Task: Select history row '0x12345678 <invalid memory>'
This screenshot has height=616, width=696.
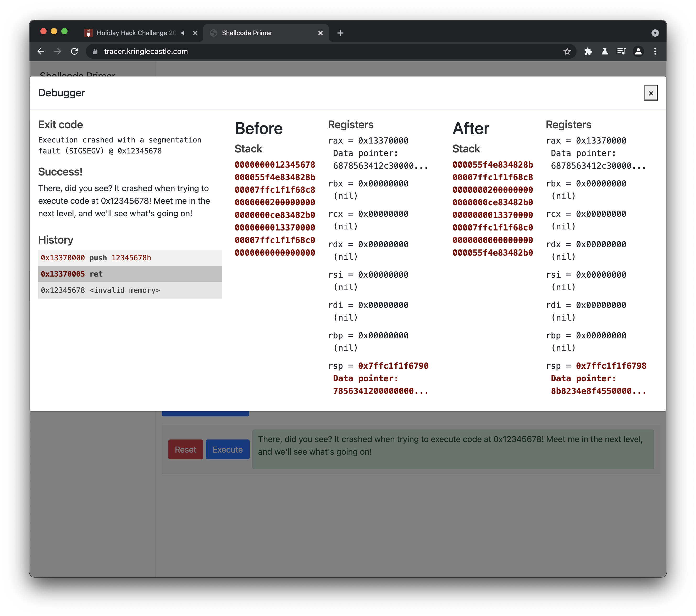Action: [130, 290]
